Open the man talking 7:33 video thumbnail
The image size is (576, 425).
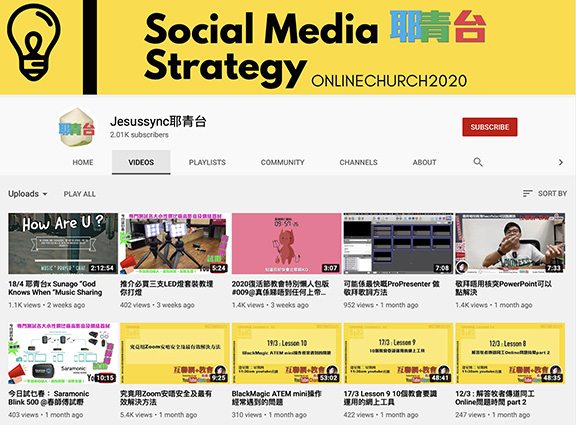pyautogui.click(x=510, y=243)
